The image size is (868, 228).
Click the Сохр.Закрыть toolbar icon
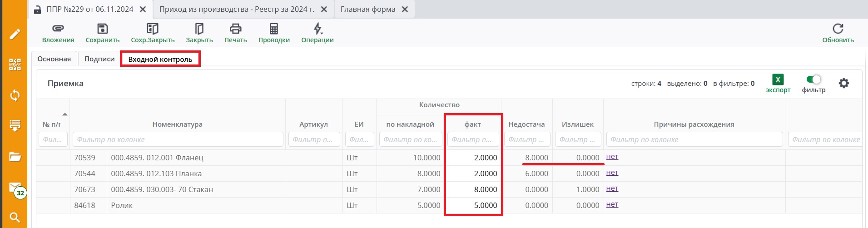(x=153, y=29)
